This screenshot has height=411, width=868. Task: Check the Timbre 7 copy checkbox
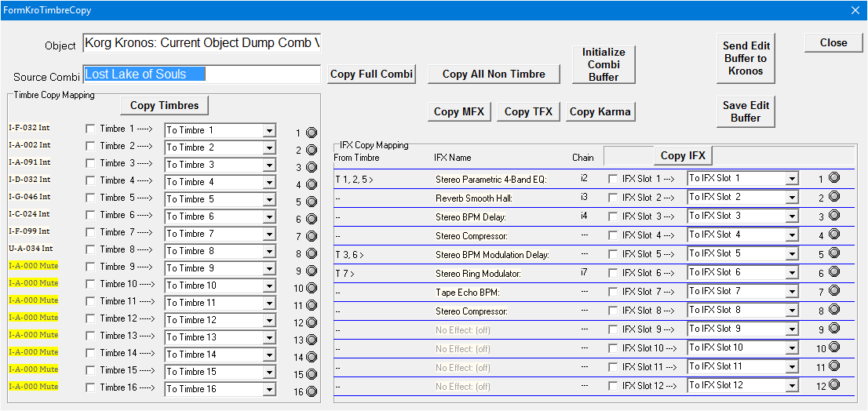coord(90,232)
